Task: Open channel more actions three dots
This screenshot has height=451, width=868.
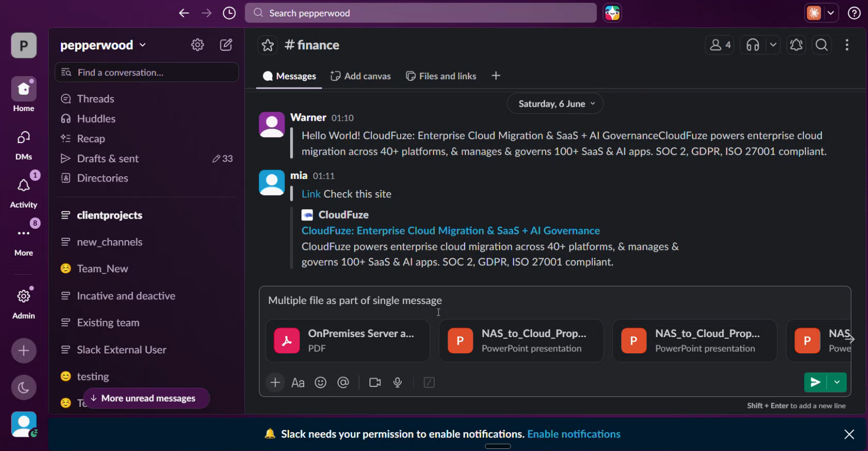Action: point(847,45)
